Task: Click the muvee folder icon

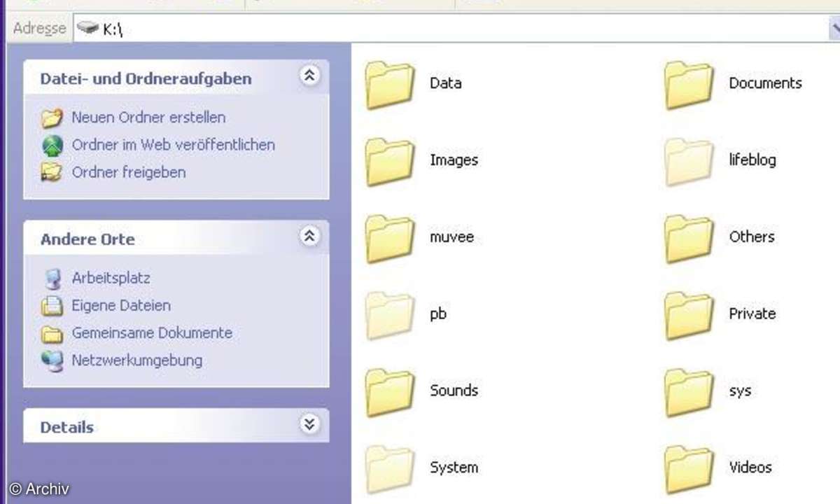Action: point(391,239)
